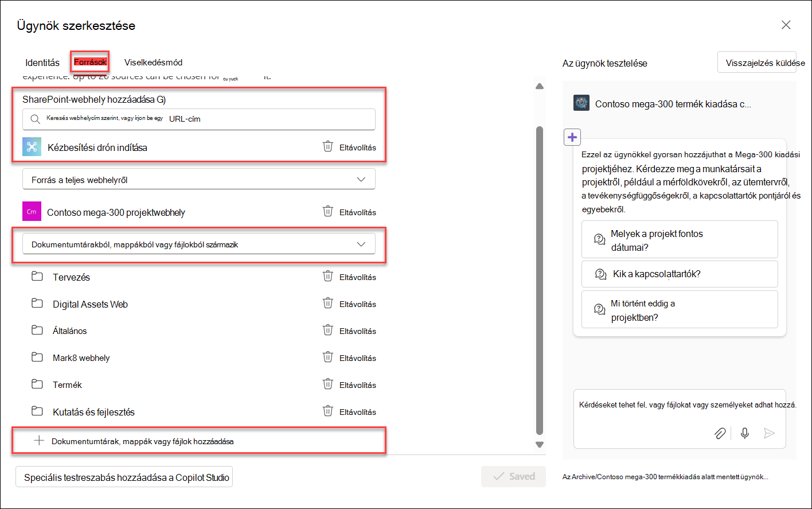Screen dimensions: 812x509
Task: Click the trash icon for Digital Assets Web
Action: [327, 303]
